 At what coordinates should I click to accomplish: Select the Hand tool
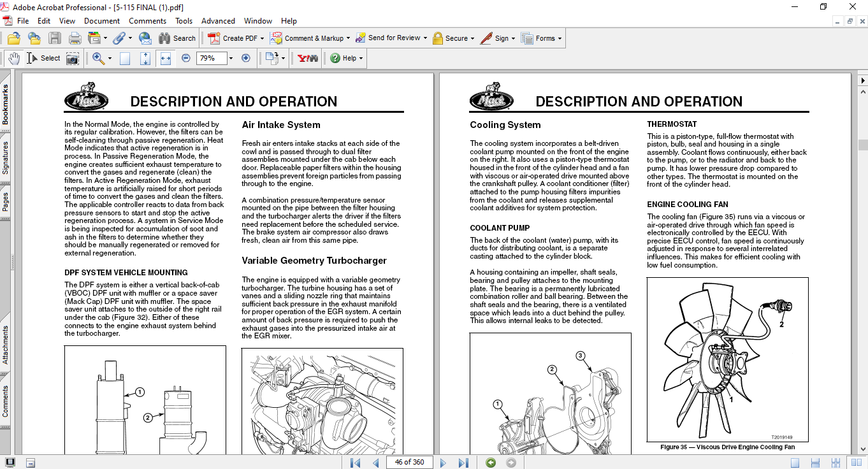pyautogui.click(x=14, y=58)
